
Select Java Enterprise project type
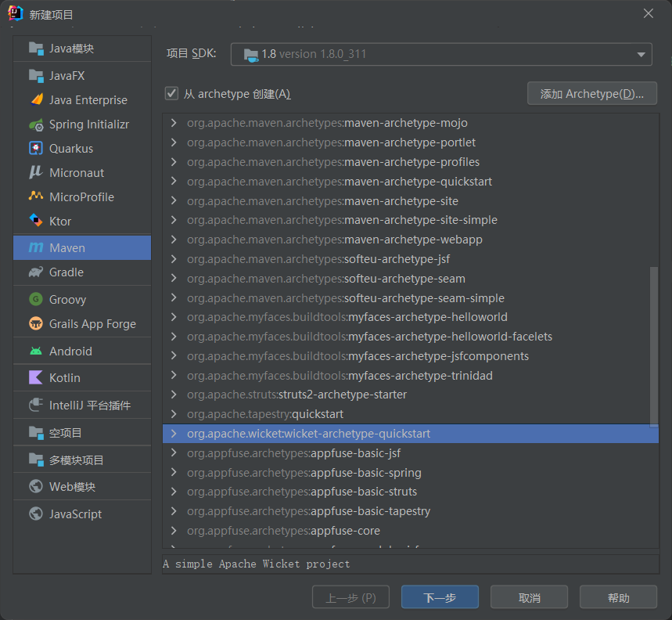pos(82,100)
